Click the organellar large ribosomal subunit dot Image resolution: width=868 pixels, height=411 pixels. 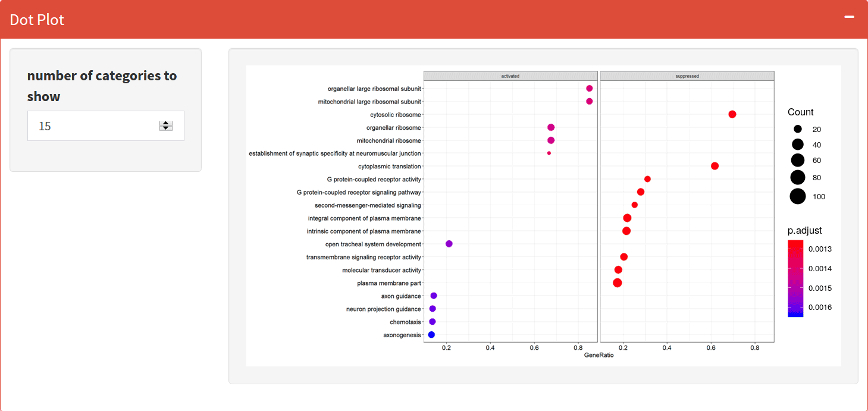pyautogui.click(x=589, y=89)
